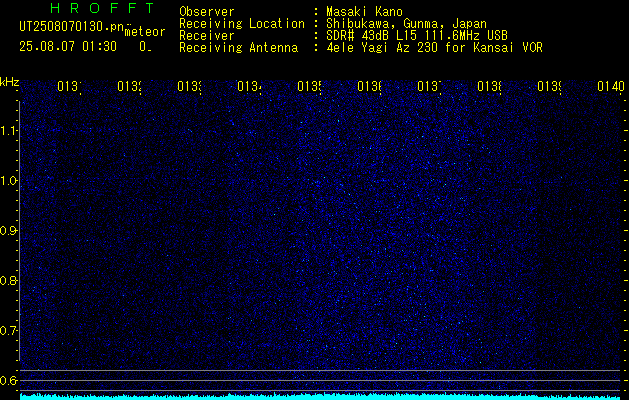Click the kHz axis unit label
This screenshot has height=400, width=629.
point(9,82)
